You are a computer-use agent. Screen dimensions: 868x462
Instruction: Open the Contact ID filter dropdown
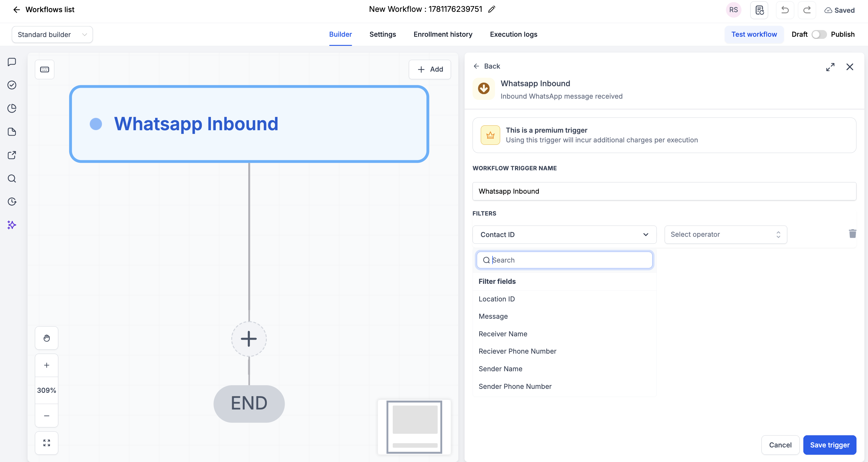[x=565, y=235]
